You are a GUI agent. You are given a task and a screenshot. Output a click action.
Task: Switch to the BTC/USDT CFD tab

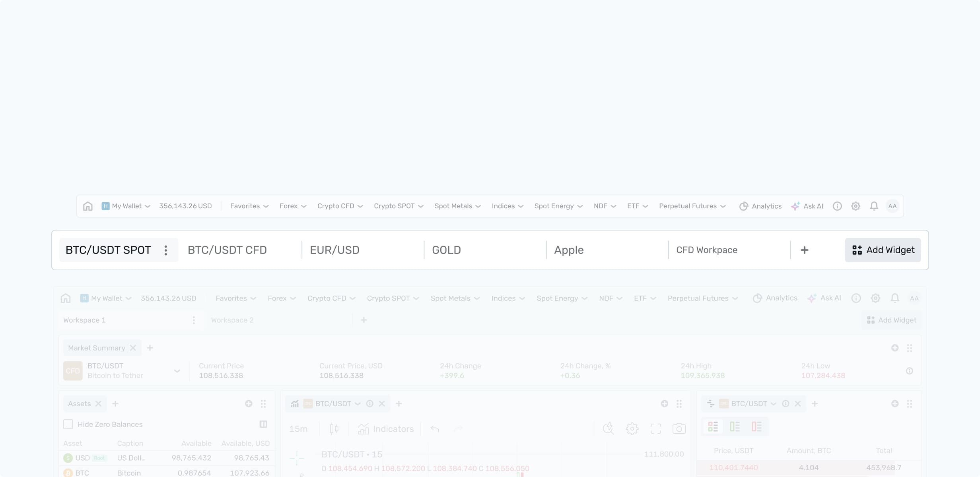(227, 250)
